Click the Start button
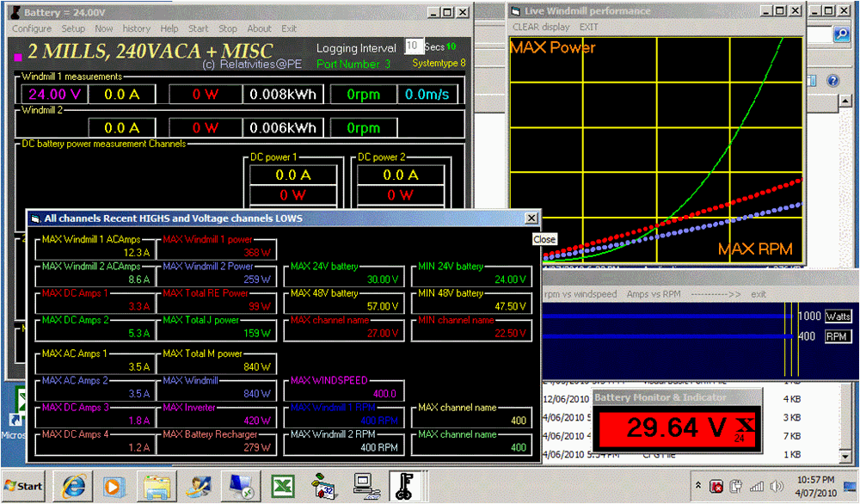The image size is (860, 504). click(x=23, y=486)
